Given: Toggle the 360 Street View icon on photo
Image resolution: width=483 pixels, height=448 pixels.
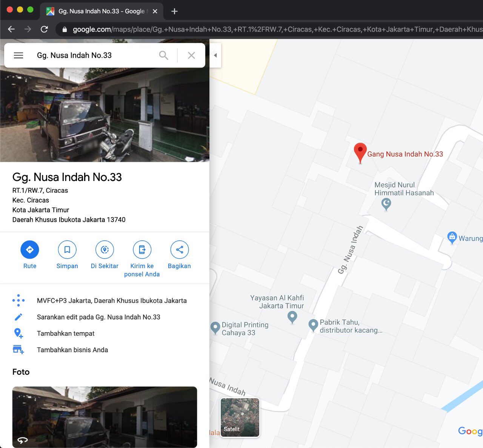Looking at the screenshot, I should coord(23,440).
